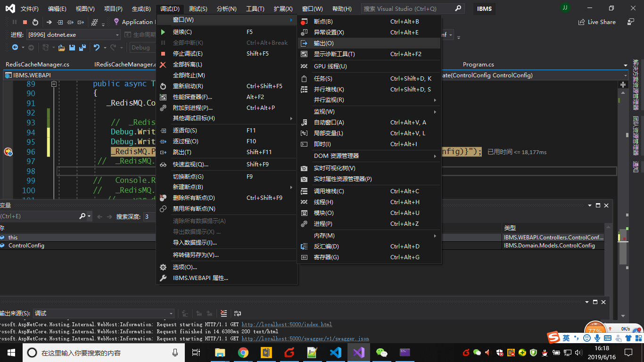Collapse the method at line 89
This screenshot has height=362, width=644.
click(x=54, y=84)
